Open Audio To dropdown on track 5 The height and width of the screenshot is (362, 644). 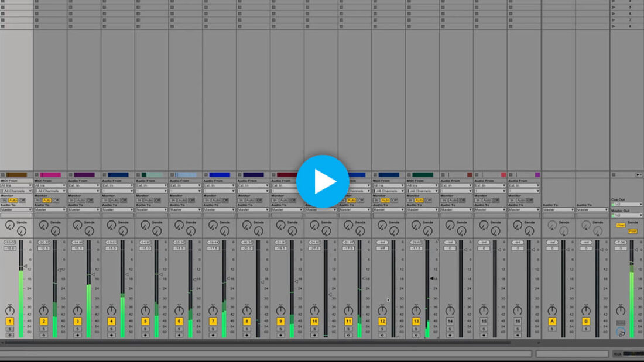(152, 210)
